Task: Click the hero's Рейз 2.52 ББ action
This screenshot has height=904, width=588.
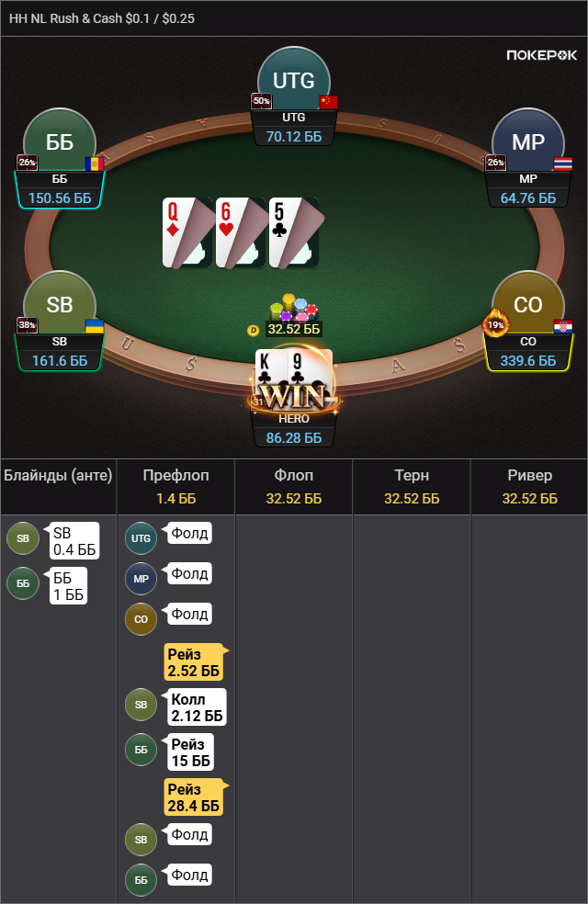Action: tap(194, 661)
